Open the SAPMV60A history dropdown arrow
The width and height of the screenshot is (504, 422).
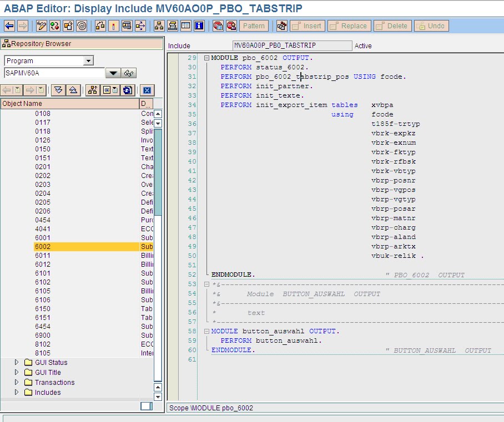pos(113,73)
